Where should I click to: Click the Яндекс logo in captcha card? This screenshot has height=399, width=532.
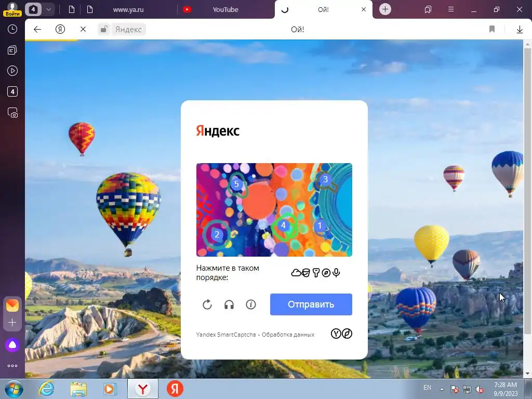click(x=218, y=130)
